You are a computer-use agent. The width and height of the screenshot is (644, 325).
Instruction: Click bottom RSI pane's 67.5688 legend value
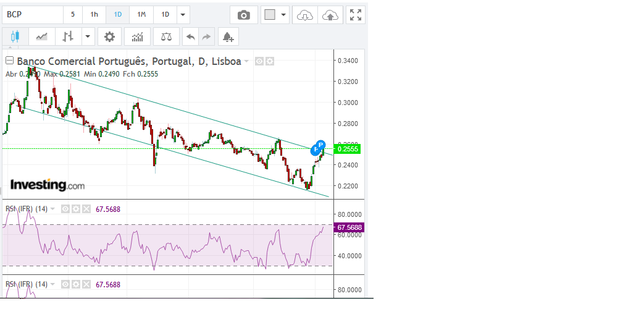(108, 285)
